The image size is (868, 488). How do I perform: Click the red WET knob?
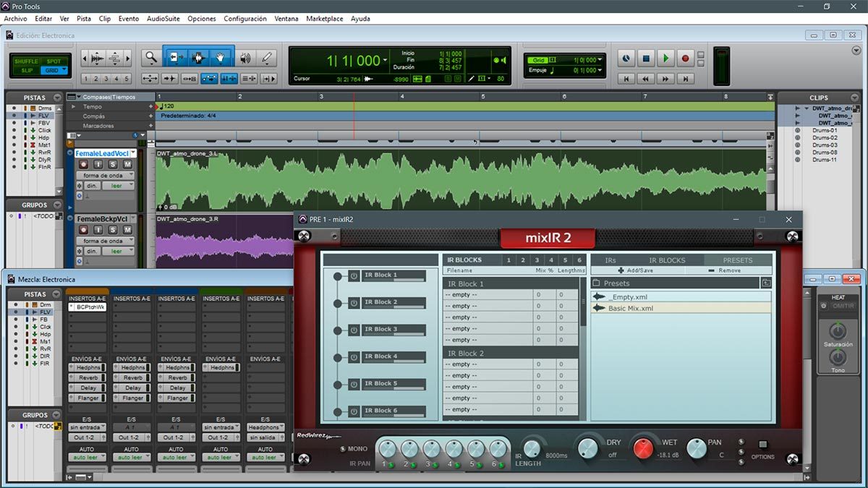click(642, 449)
